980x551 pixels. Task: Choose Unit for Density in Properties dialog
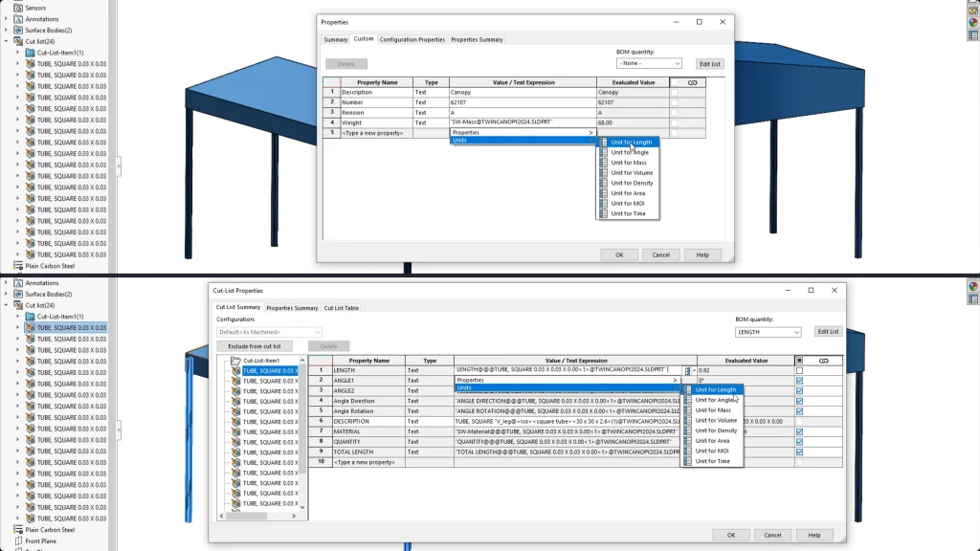click(x=632, y=183)
